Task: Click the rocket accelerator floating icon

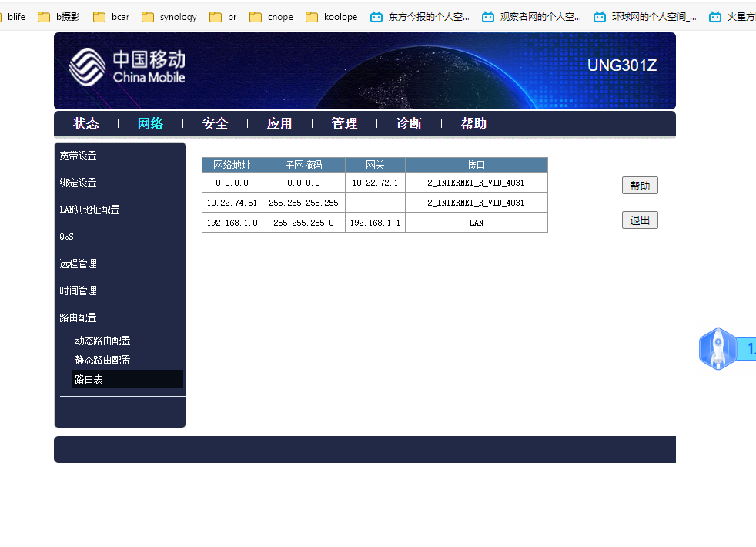Action: pos(718,349)
